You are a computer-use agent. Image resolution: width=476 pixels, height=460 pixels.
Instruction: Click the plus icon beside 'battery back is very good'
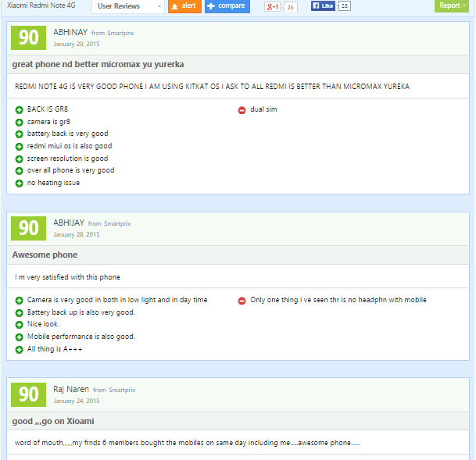pyautogui.click(x=19, y=134)
